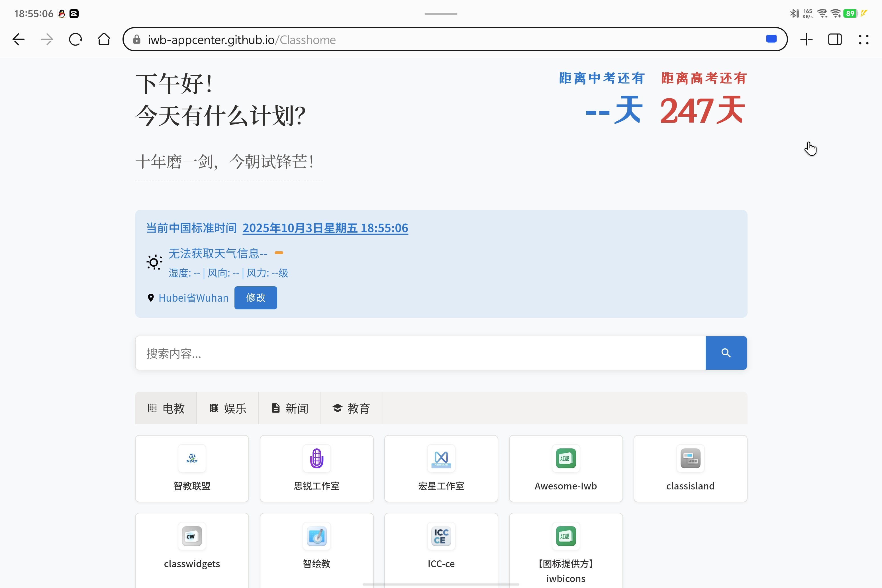Screen dimensions: 882x588
Task: Open the 思锐工作室 microphone icon tile
Action: [x=317, y=468]
